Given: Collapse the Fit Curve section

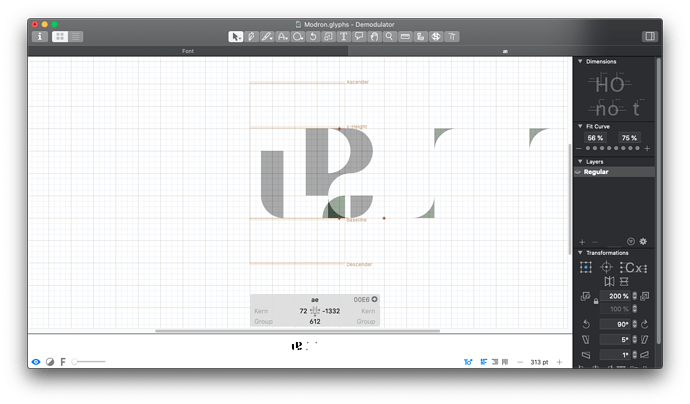Looking at the screenshot, I should 580,126.
